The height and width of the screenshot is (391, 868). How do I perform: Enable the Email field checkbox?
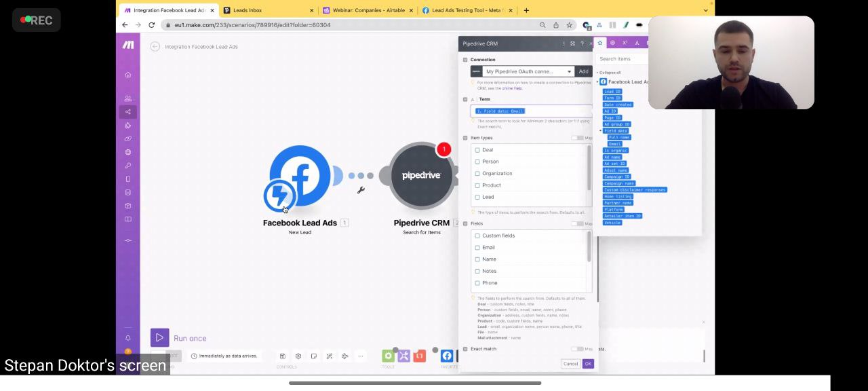[x=477, y=248]
